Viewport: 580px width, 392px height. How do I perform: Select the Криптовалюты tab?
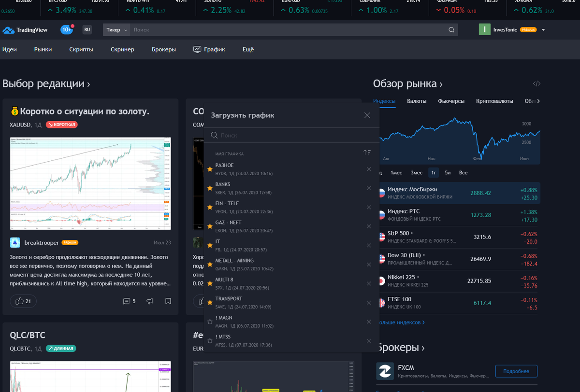[x=494, y=101]
